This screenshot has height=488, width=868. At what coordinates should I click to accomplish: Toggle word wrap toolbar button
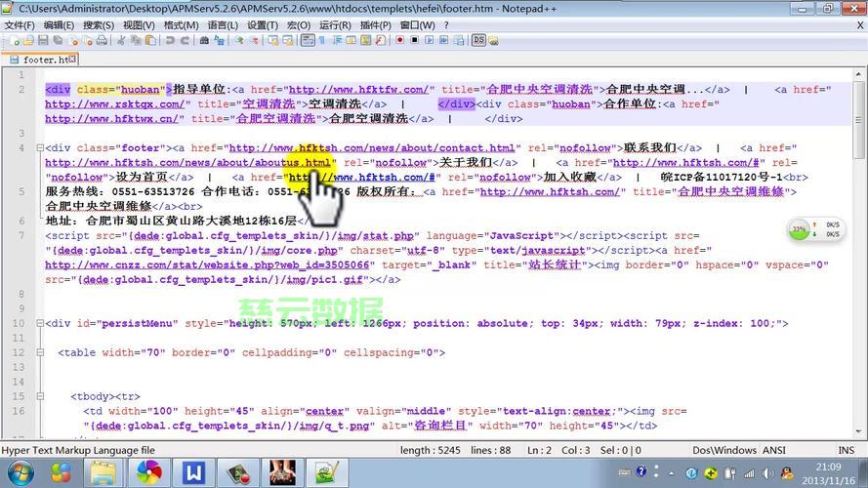point(308,40)
